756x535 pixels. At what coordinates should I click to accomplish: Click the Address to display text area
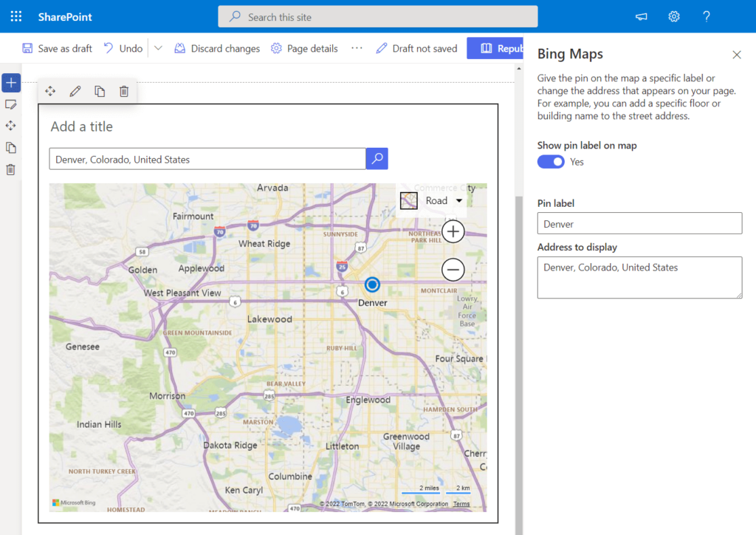(640, 277)
